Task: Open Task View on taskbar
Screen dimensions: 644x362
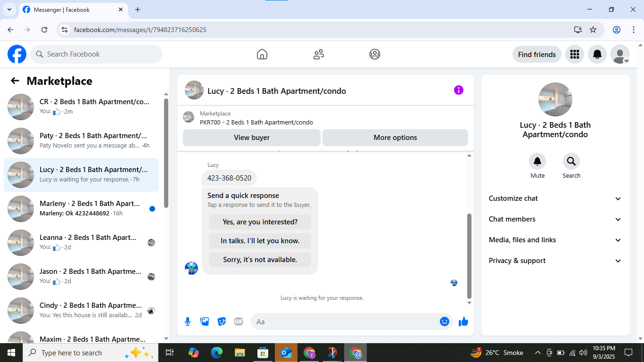Action: point(170,353)
